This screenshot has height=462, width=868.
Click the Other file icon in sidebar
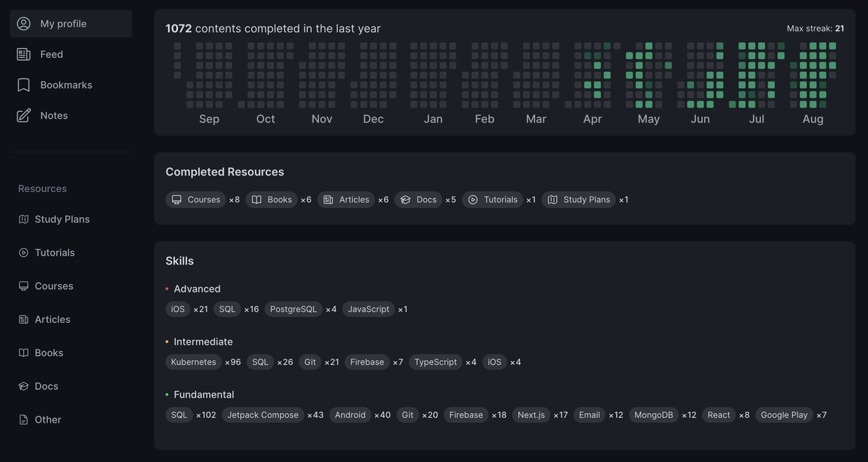coord(24,419)
